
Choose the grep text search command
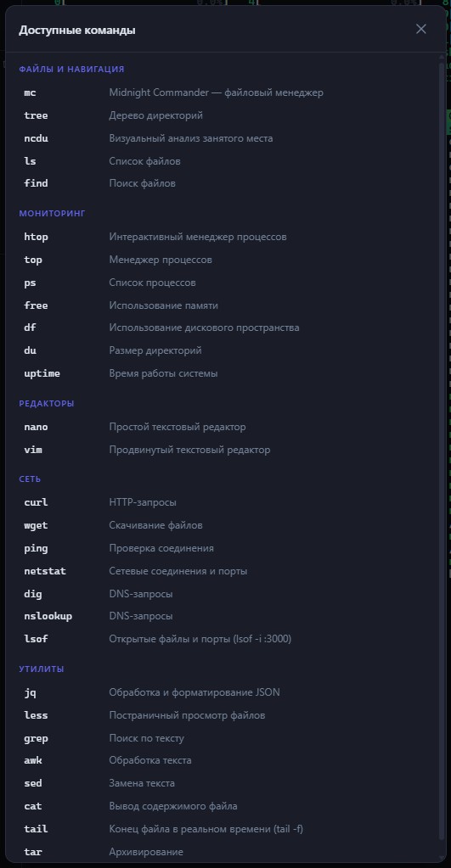(x=223, y=738)
